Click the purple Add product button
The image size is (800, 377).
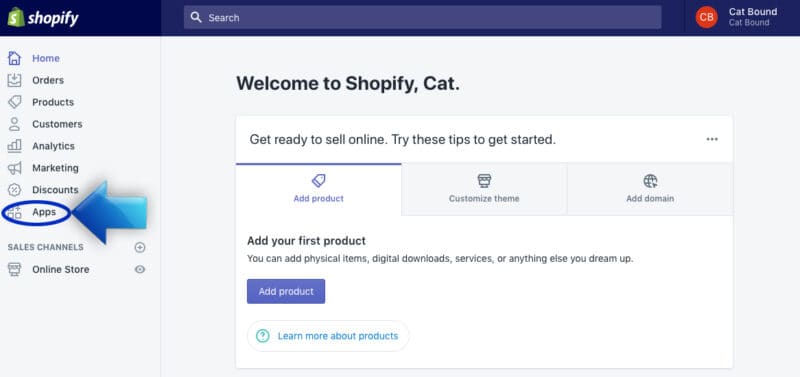[286, 291]
